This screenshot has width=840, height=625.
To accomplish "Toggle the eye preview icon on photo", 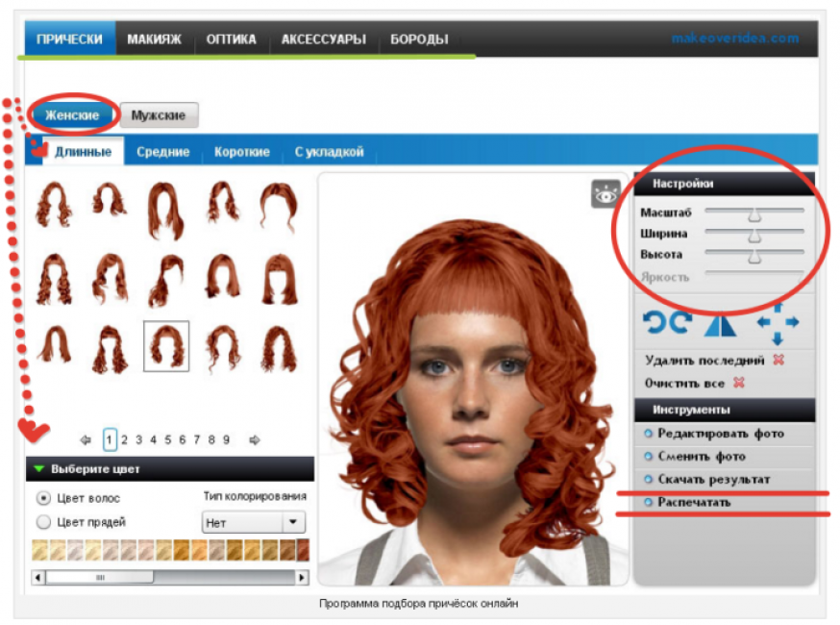I will (x=605, y=194).
